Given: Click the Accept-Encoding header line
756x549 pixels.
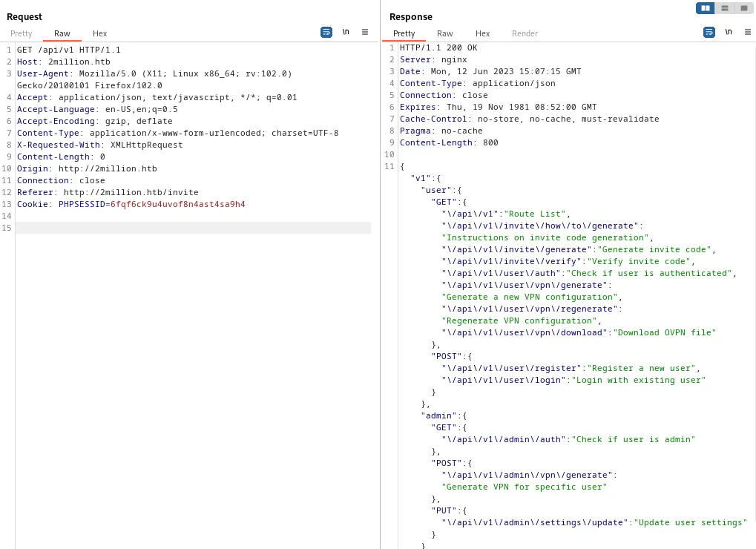Looking at the screenshot, I should [94, 121].
